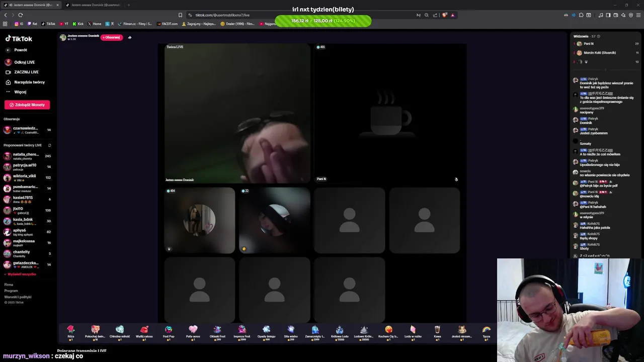Image resolution: width=644 pixels, height=362 pixels.
Task: Click Zdobądź Monety button
Action: coord(27,105)
